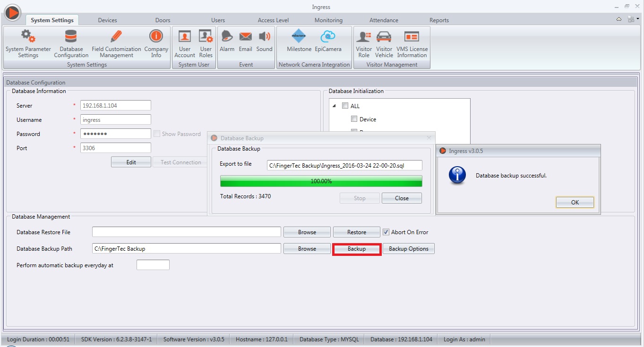Switch to the Access Level tab
Screen dimensions: 644x347
[273, 20]
